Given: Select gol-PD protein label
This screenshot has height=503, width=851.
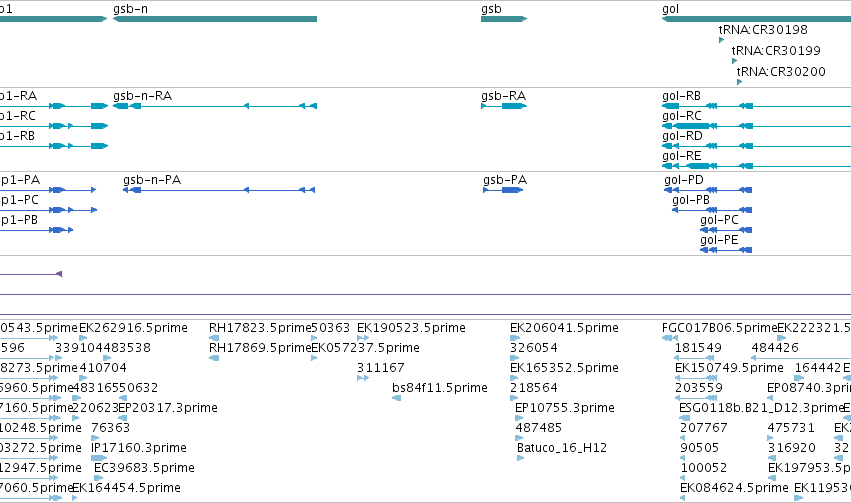Looking at the screenshot, I should 684,180.
